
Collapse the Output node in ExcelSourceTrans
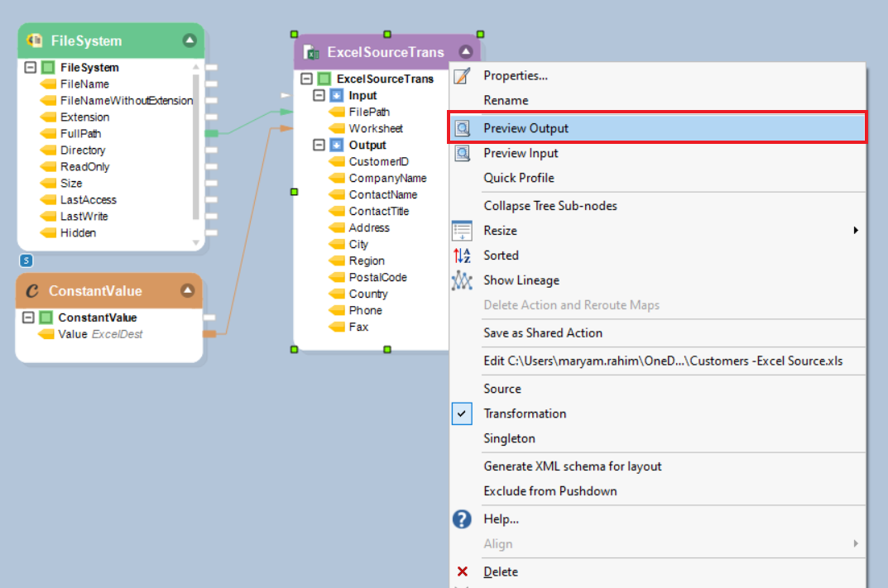(319, 146)
